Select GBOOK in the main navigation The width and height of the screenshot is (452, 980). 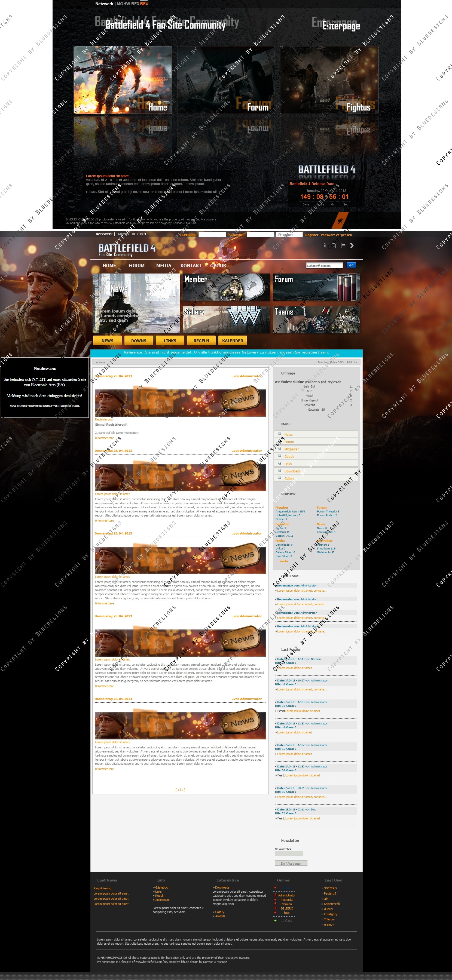coord(218,266)
